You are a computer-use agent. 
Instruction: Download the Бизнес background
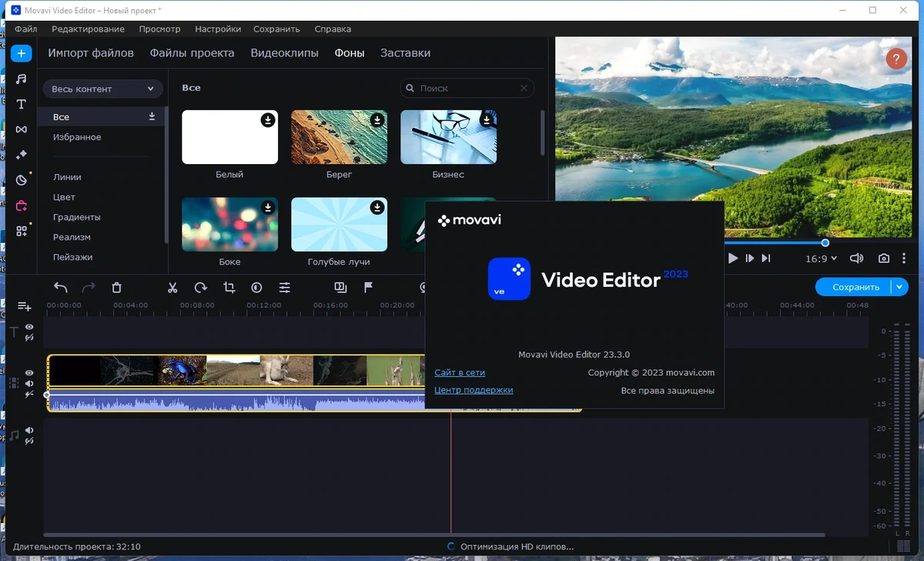[x=486, y=120]
